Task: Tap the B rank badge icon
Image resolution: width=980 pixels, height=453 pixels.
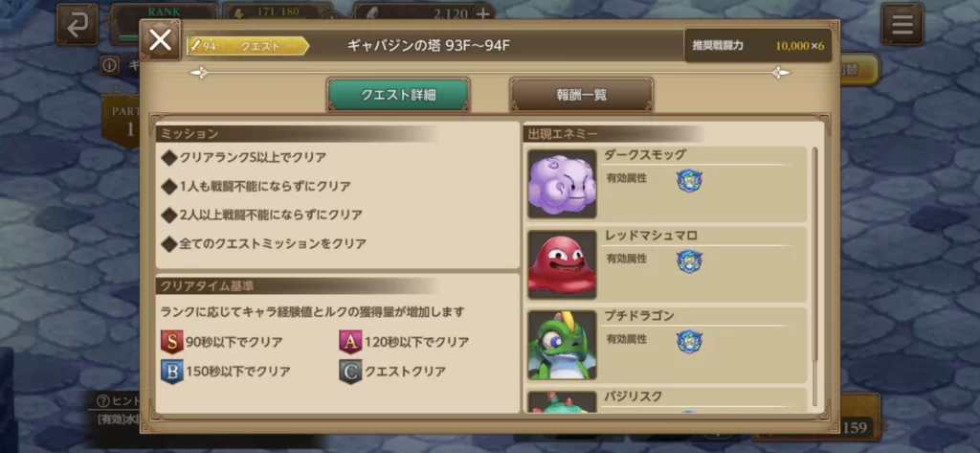Action: point(171,371)
